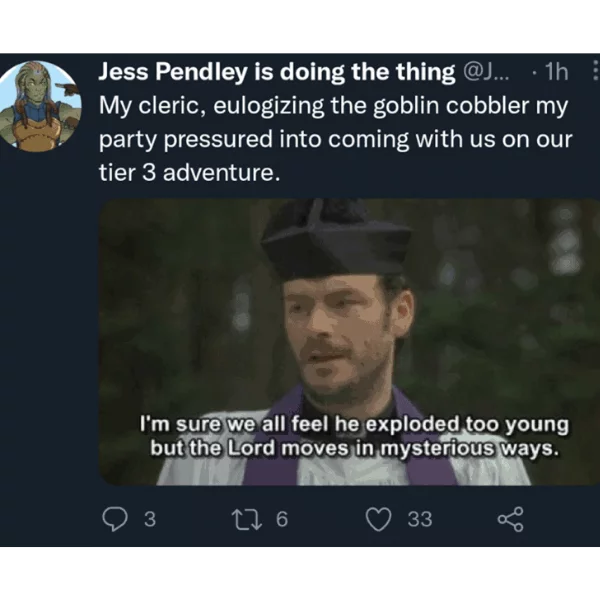Open the 'Jess Pendley is doing the thing' profile name
The width and height of the screenshot is (600, 600).
coord(277,72)
